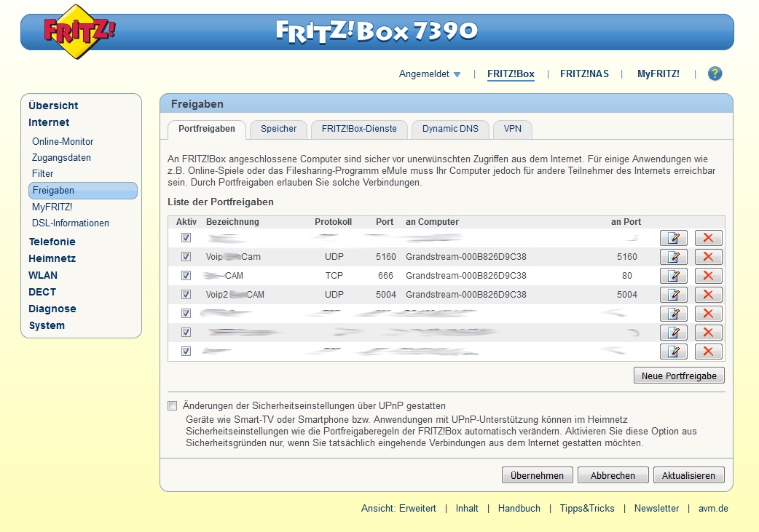Expand Telefonie sidebar section
This screenshot has width=759, height=532.
[52, 242]
